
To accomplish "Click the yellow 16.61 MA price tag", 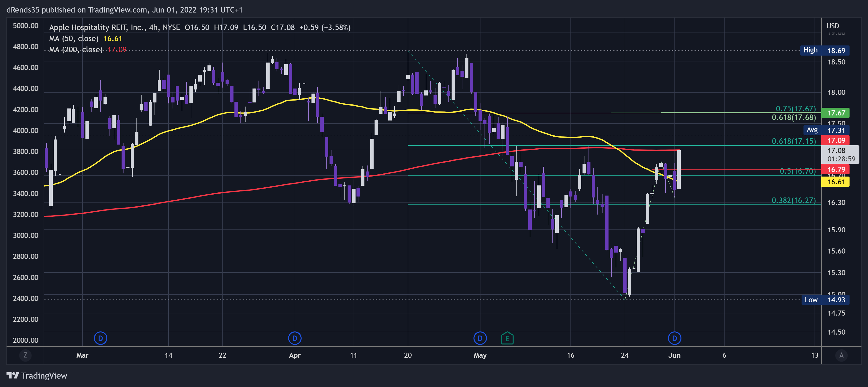I will tap(835, 182).
